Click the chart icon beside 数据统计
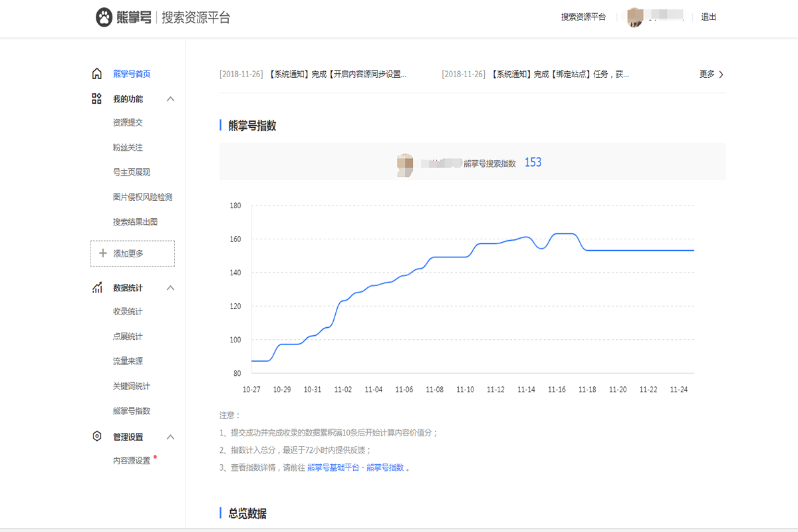798x532 pixels. 97,287
